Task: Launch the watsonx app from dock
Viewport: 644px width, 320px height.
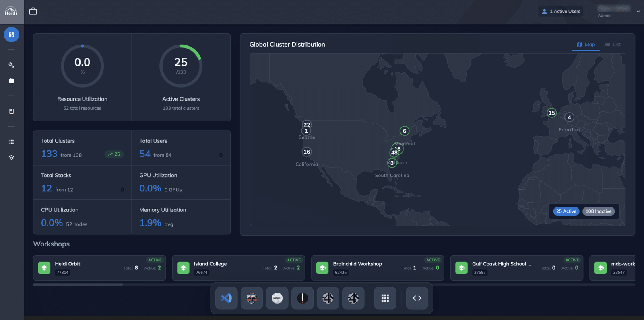Action: pos(277,298)
